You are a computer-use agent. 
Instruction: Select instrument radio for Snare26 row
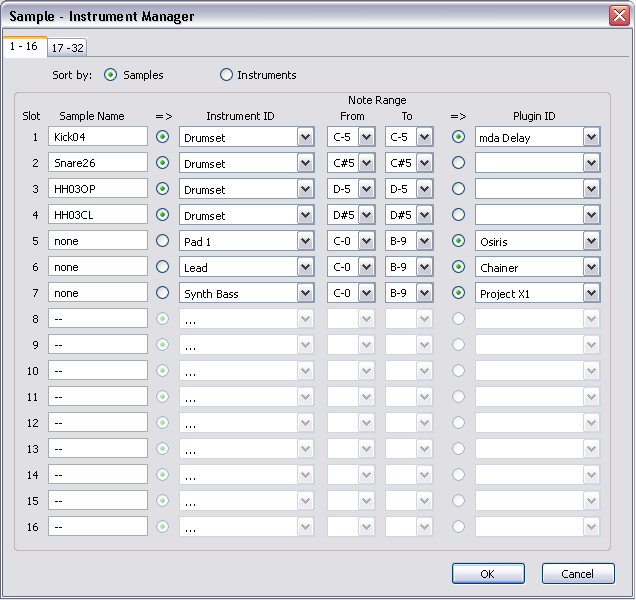[163, 163]
